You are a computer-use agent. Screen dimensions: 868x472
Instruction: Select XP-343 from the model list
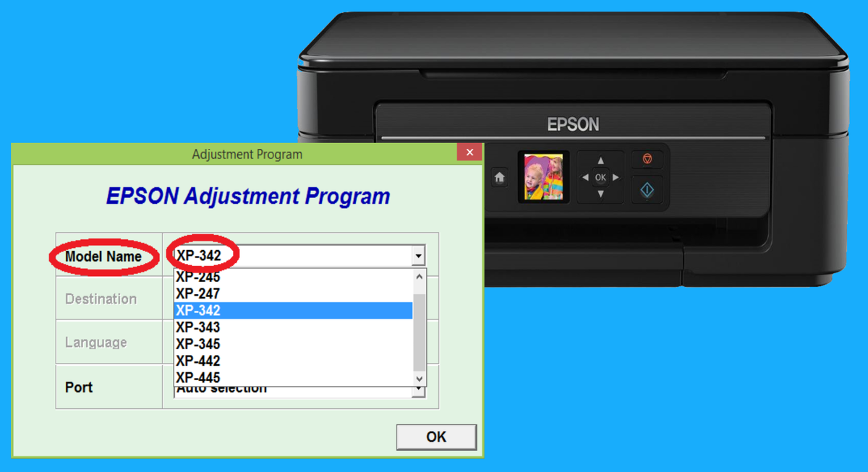click(294, 327)
